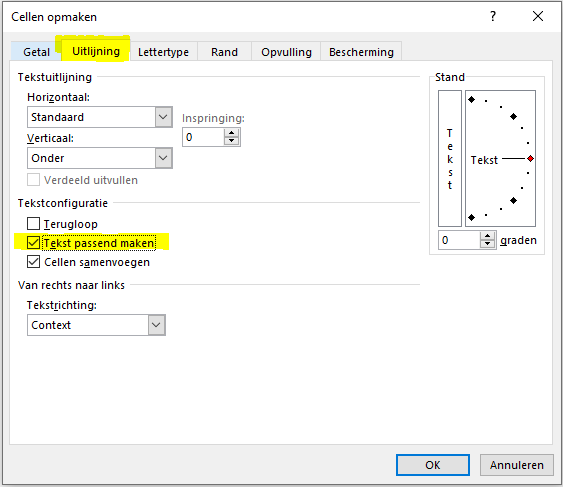Viewport: 563px width, 487px height.
Task: Click the Inspringing spinner down arrow
Action: [232, 141]
